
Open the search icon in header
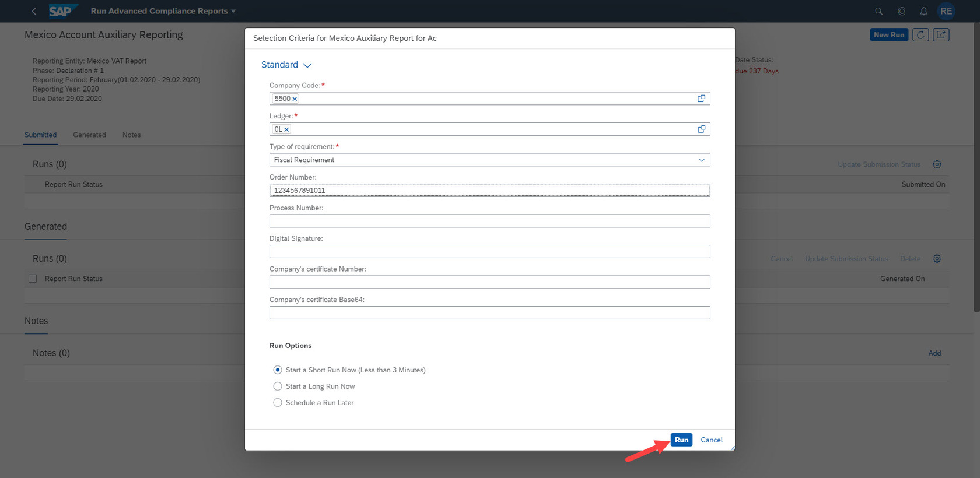point(878,11)
